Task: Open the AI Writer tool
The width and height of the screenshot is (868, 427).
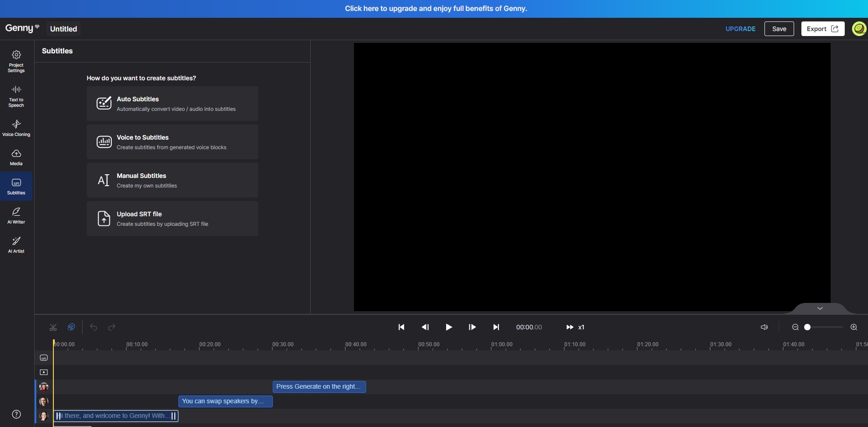Action: [16, 216]
